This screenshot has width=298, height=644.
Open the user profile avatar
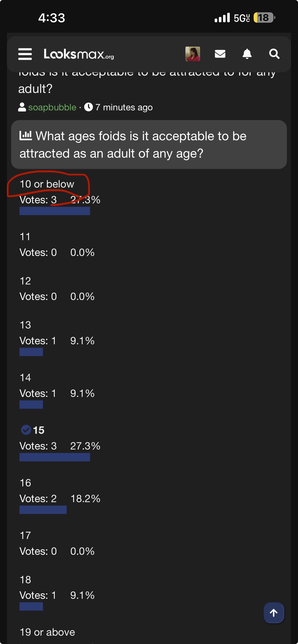[x=193, y=54]
